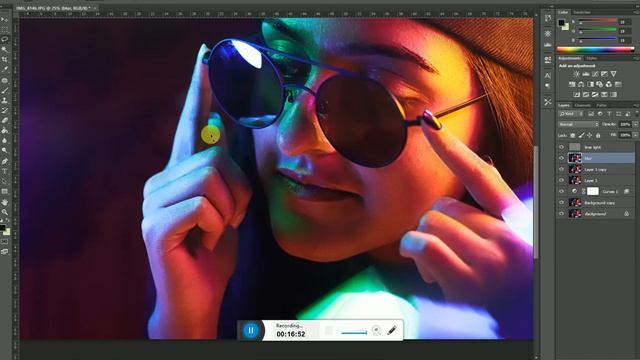Viewport: 640px width, 360px height.
Task: Open the Adjustments panel options menu
Action: tap(637, 58)
